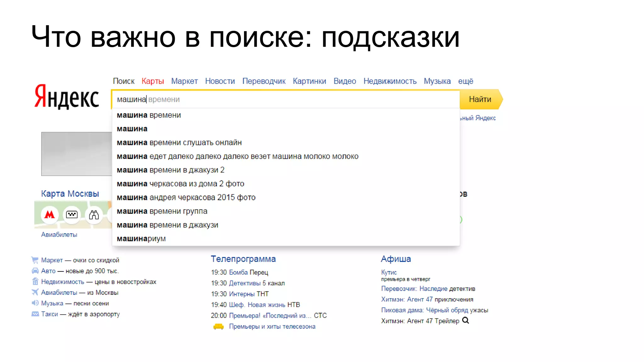Open Детективы on 5 канал
644x362 pixels.
tap(245, 283)
